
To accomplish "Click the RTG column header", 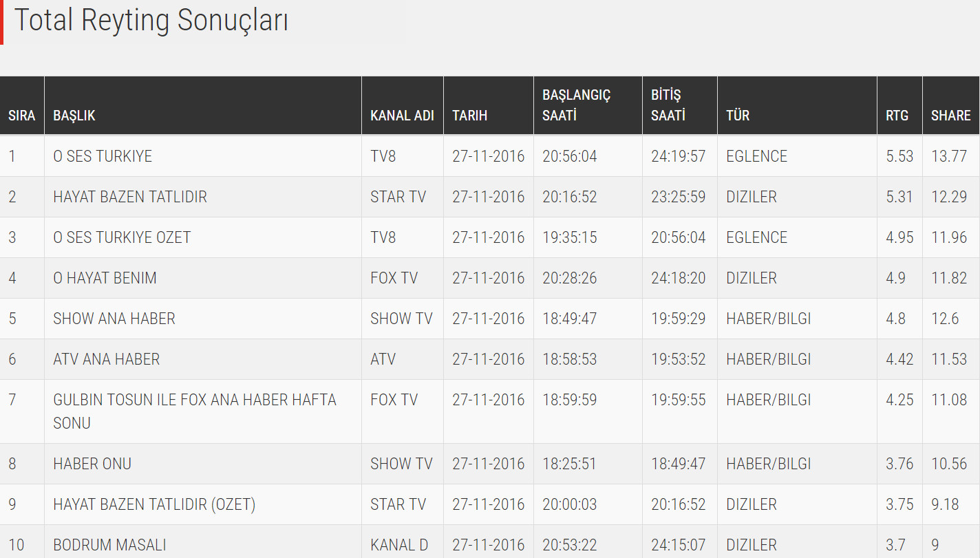I will pyautogui.click(x=897, y=116).
